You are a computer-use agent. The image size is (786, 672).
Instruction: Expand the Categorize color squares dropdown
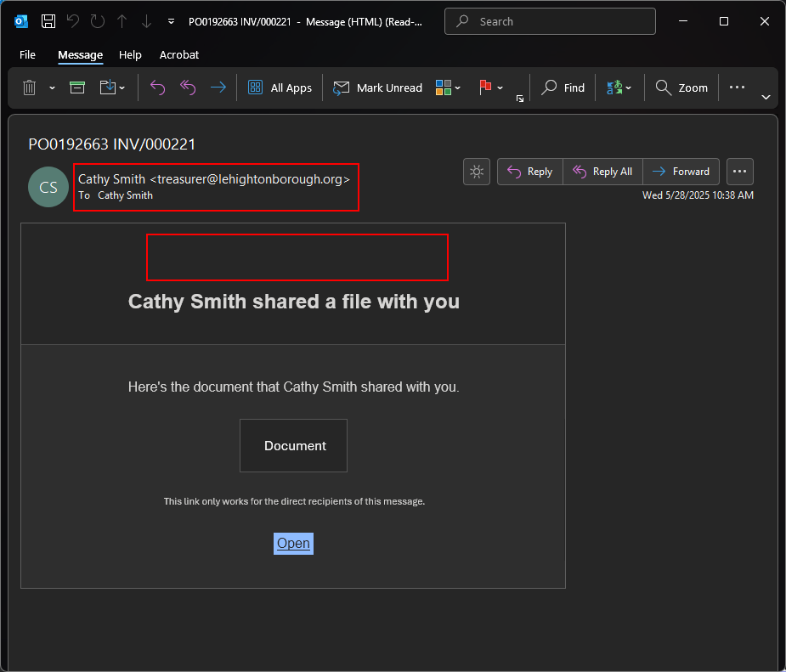tap(448, 88)
